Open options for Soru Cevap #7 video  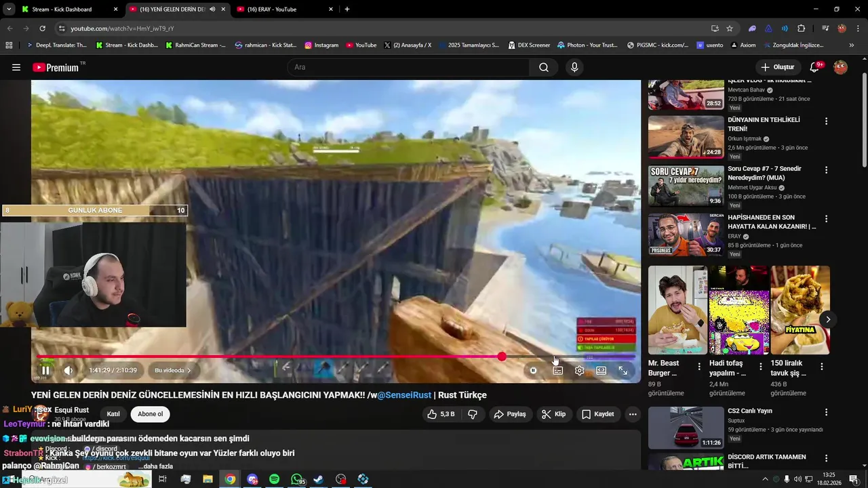[826, 170]
